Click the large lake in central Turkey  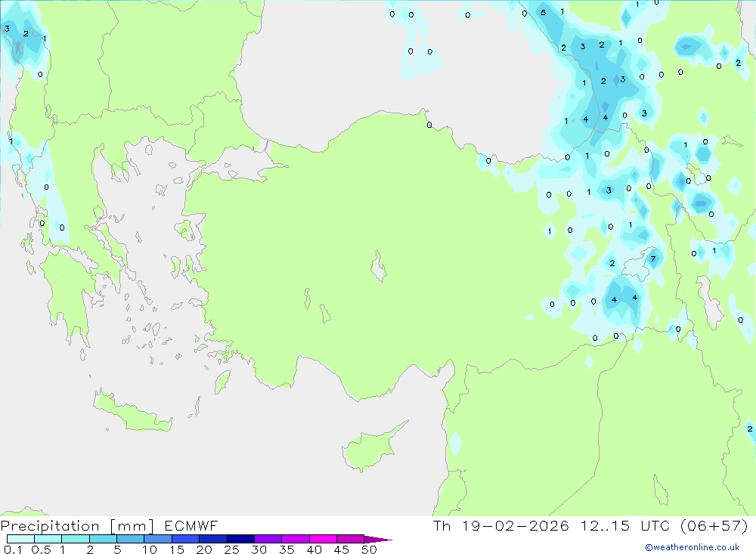pyautogui.click(x=378, y=268)
